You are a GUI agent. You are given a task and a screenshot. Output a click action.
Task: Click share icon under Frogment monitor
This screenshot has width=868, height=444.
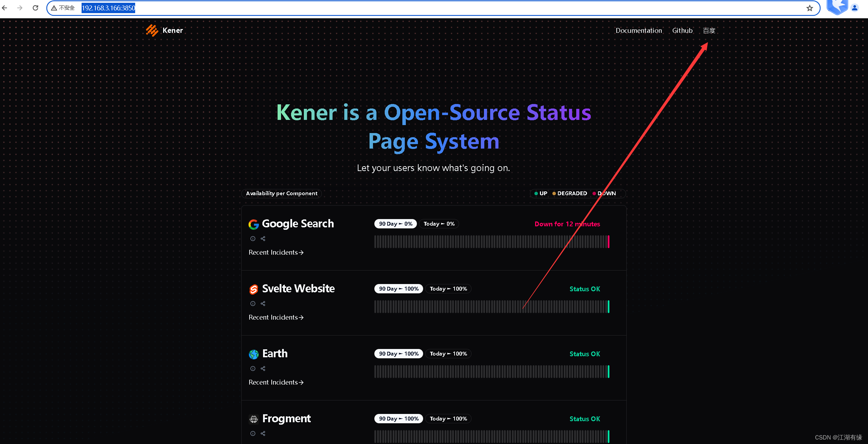tap(263, 434)
